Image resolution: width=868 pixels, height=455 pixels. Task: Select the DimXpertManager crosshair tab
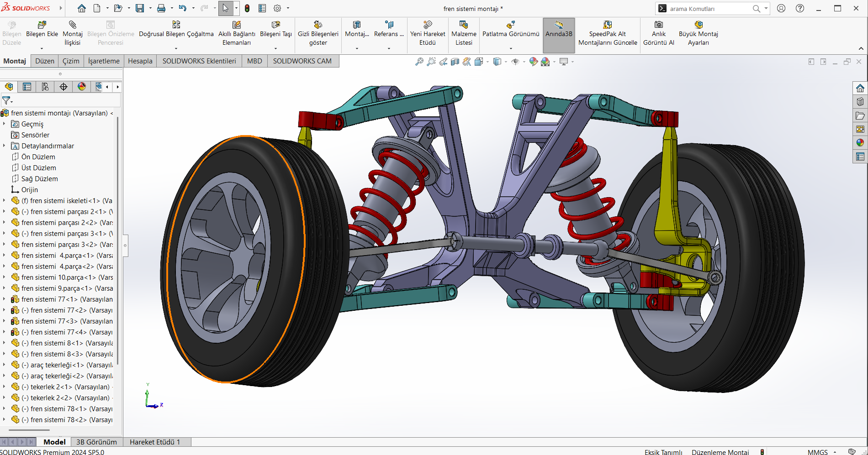click(x=64, y=87)
